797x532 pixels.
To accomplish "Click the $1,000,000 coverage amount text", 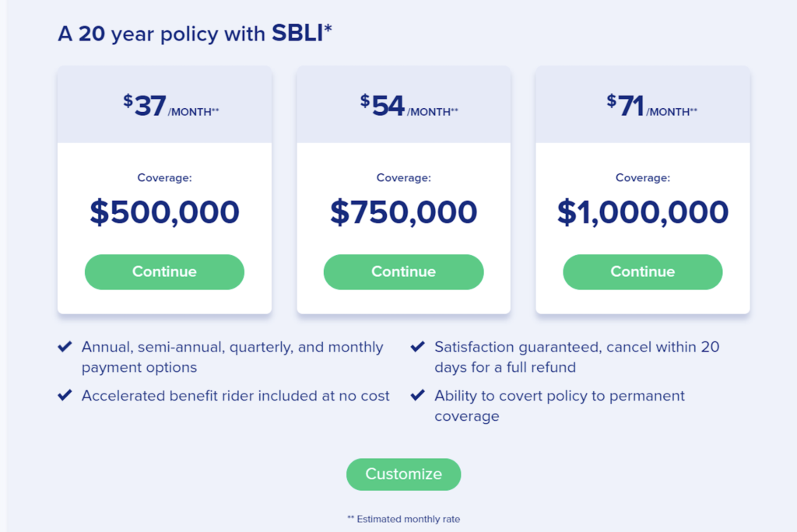I will (x=642, y=211).
